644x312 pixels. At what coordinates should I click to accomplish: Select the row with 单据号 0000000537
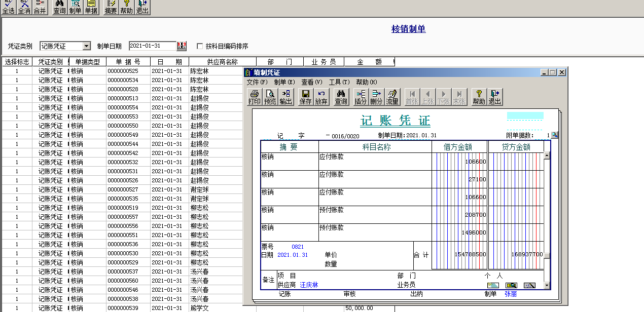(x=122, y=271)
